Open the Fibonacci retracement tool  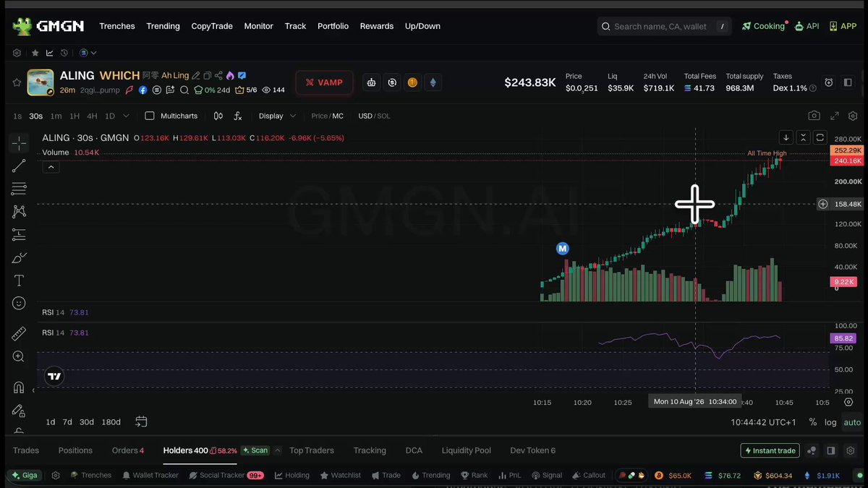click(x=19, y=189)
